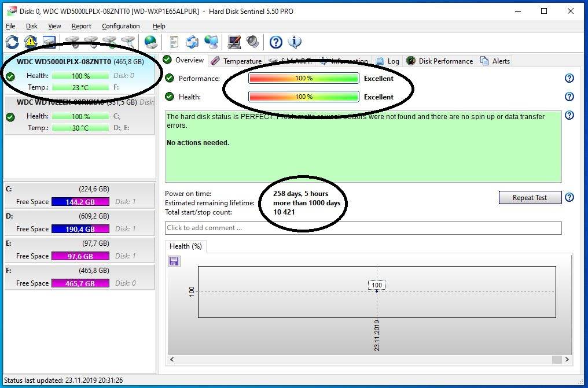Click the 30 °C temperature bar
Image resolution: width=588 pixels, height=388 pixels.
click(x=80, y=128)
